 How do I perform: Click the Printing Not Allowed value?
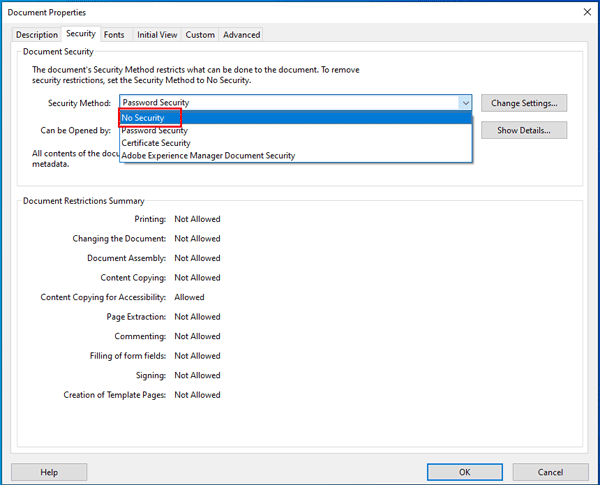coord(197,219)
